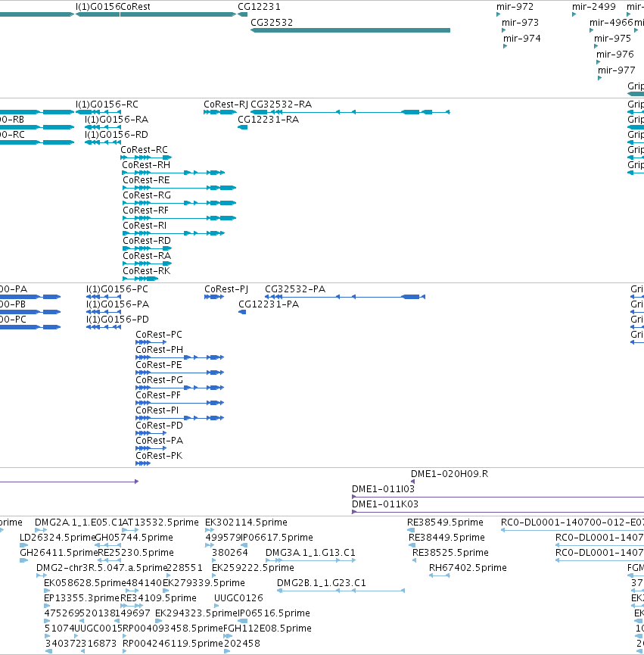Image resolution: width=644 pixels, height=655 pixels.
Task: Select the CoRest-RF transcript
Action: (179, 217)
